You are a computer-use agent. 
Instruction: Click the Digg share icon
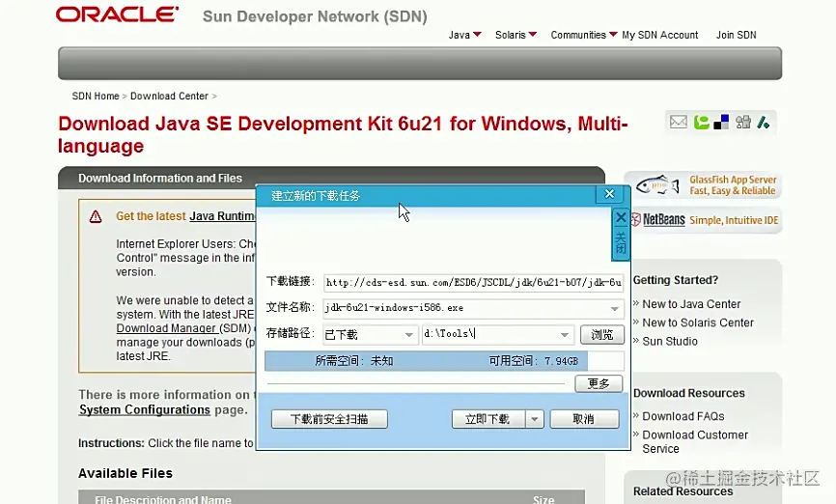742,122
